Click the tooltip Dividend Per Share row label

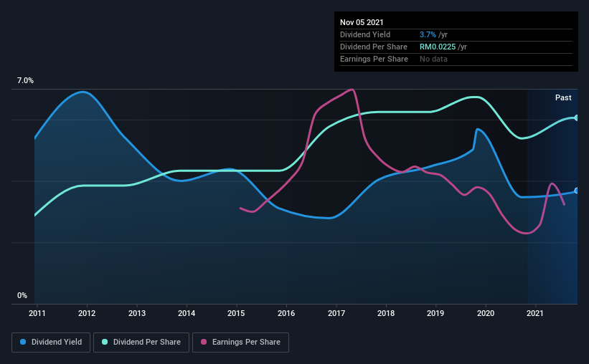coord(374,47)
